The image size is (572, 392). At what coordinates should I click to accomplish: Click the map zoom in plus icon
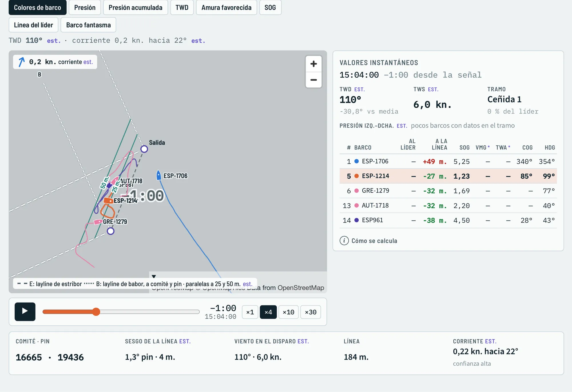click(x=313, y=64)
